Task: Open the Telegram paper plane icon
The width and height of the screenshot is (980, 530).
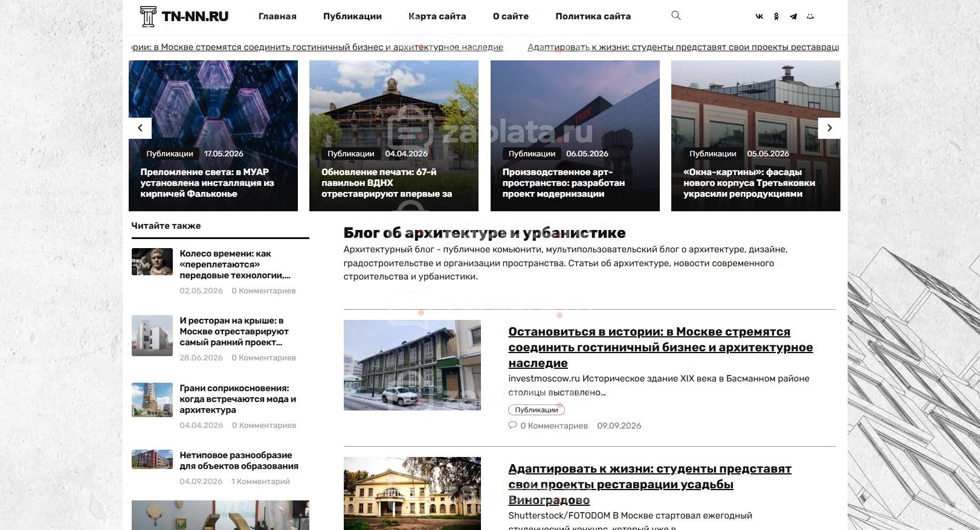Action: coord(793,16)
